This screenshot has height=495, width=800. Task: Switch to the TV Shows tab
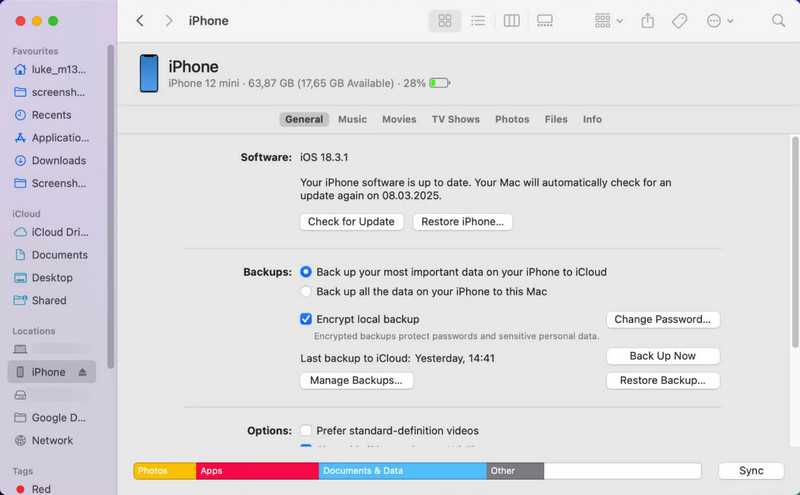456,119
